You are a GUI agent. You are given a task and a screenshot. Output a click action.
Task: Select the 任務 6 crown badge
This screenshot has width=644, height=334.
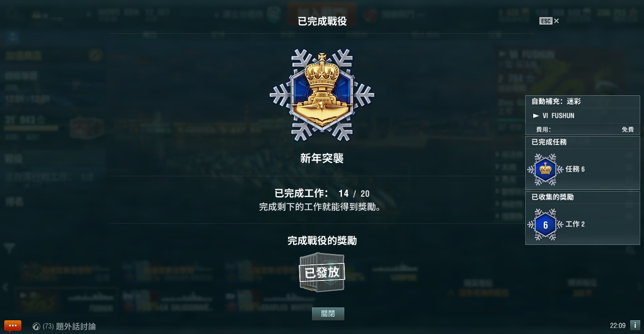pyautogui.click(x=545, y=169)
